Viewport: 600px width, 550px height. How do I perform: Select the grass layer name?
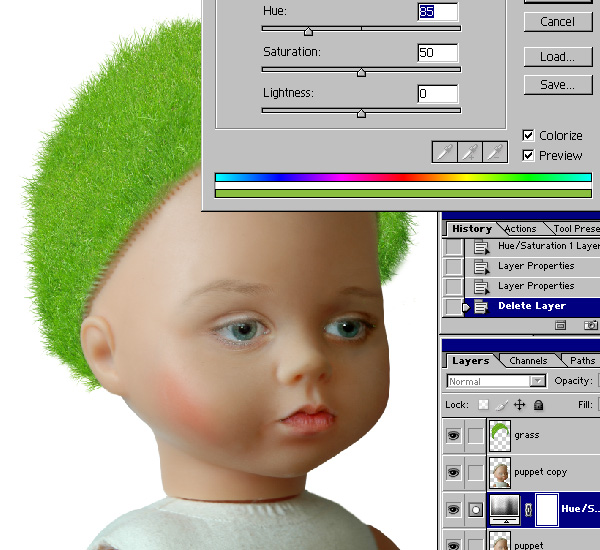(x=527, y=435)
